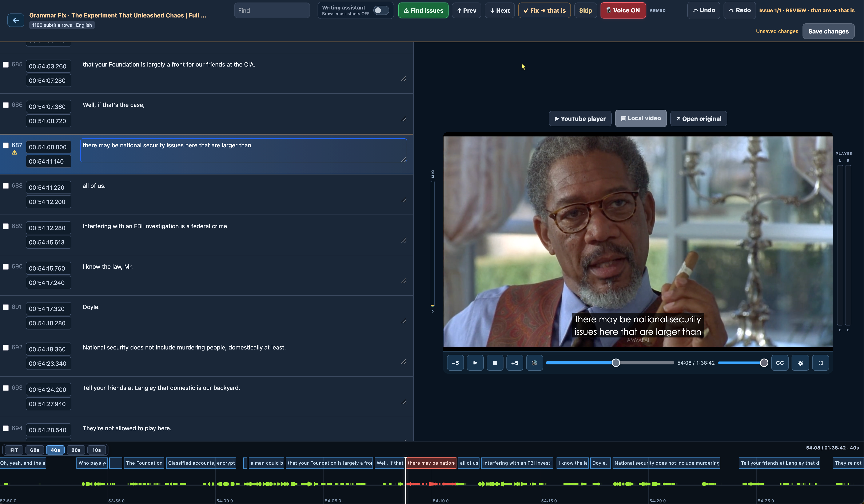Switch to the Local video tab
864x504 pixels.
coord(641,118)
